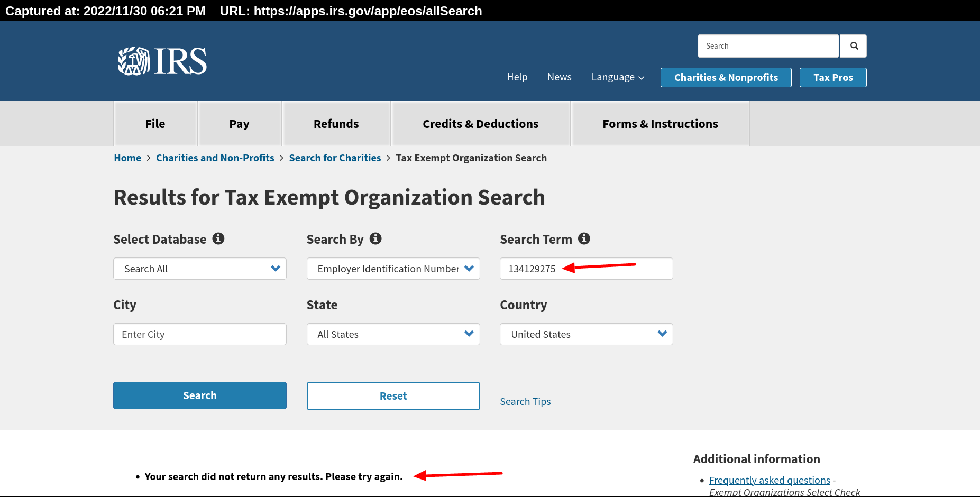Open Frequently asked questions link
Viewport: 980px width, 497px height.
770,480
